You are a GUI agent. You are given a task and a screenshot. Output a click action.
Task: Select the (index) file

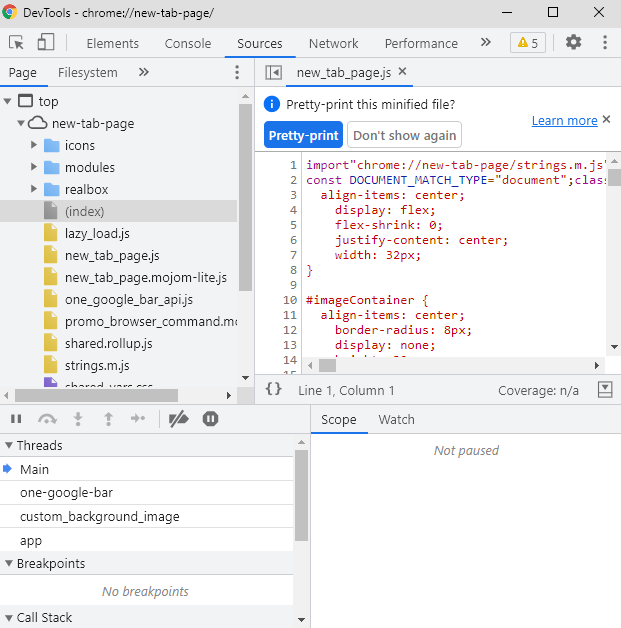pos(119,211)
